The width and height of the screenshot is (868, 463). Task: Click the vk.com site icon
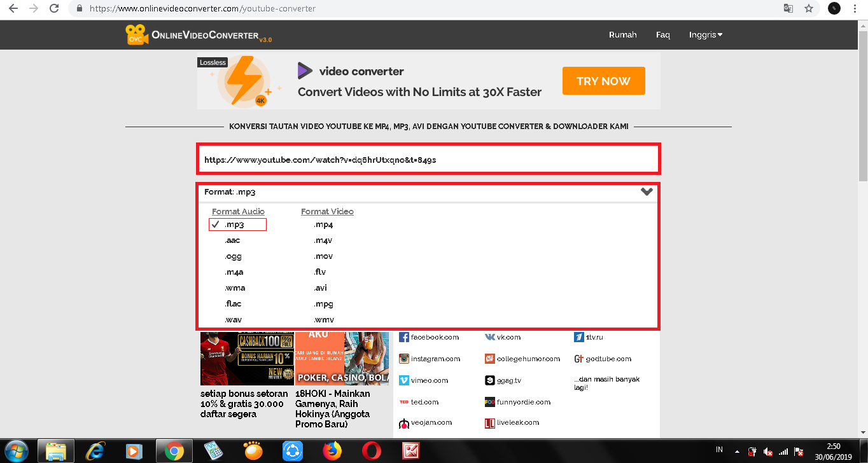pyautogui.click(x=490, y=337)
